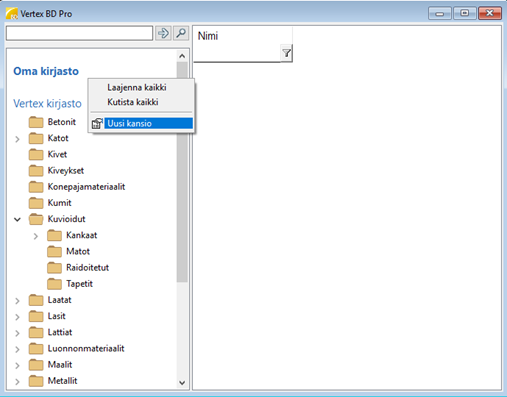The image size is (507, 397).
Task: Expand the Kankaat subfolder
Action: click(36, 236)
